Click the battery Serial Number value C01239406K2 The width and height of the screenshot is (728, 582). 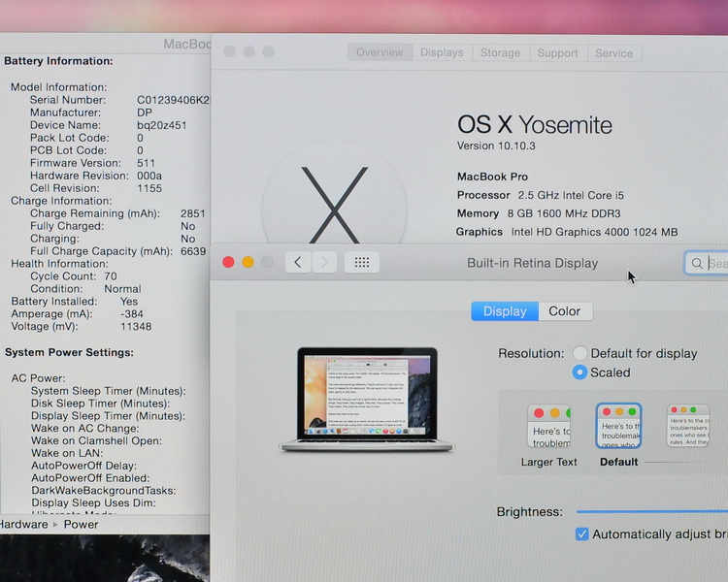pos(173,100)
